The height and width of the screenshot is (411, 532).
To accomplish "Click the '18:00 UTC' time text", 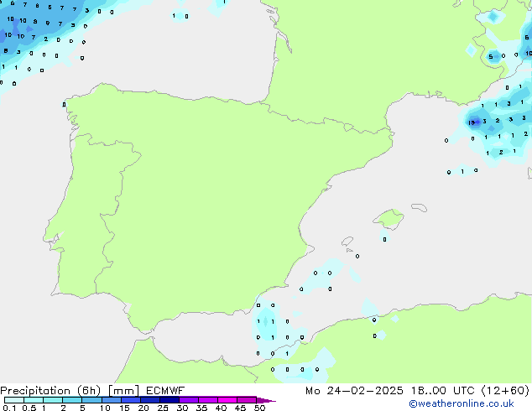I will (442, 391).
